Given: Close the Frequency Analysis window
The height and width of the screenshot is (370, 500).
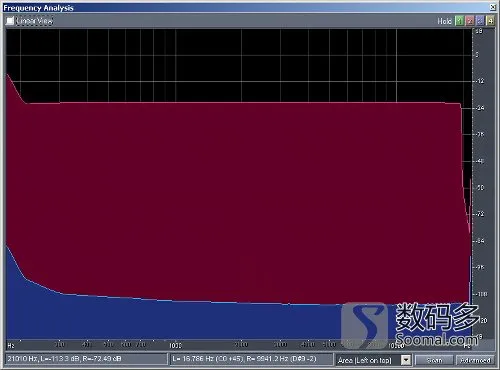Looking at the screenshot, I should coord(493,7).
